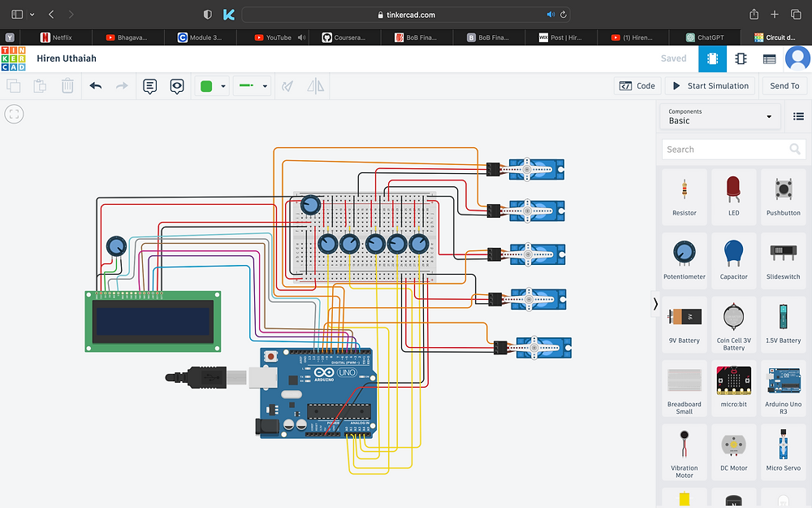Viewport: 812px width, 508px height.
Task: Select the Rotate tool
Action: point(287,85)
